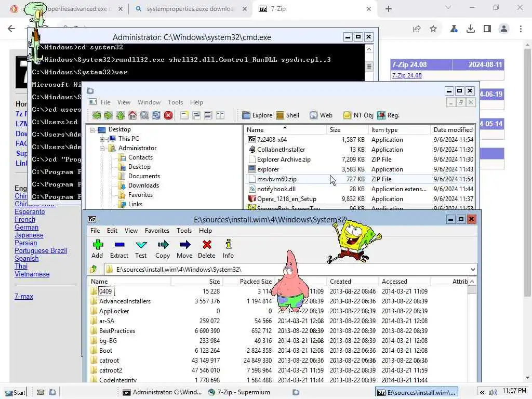The image size is (532, 399).
Task: Open the Vietnamese language link
Action: pyautogui.click(x=32, y=274)
